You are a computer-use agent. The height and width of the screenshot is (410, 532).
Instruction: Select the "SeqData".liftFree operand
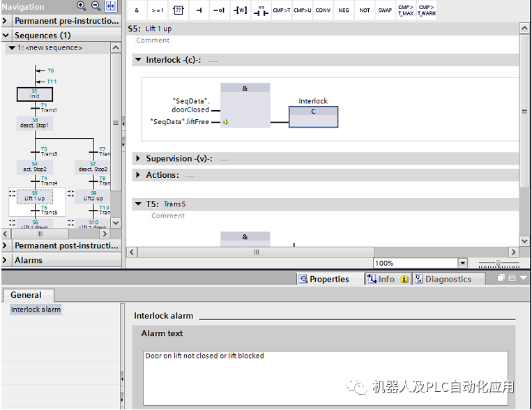[179, 122]
